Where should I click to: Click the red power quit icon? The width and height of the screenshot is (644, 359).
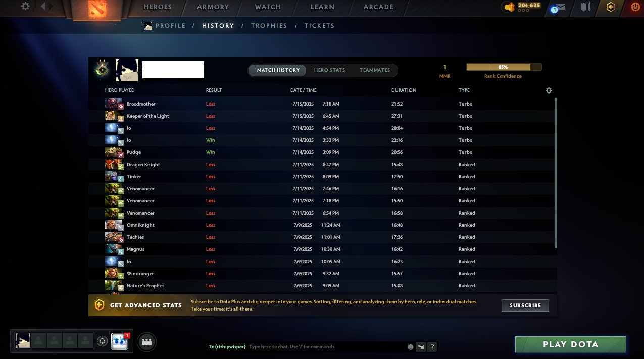pos(635,7)
